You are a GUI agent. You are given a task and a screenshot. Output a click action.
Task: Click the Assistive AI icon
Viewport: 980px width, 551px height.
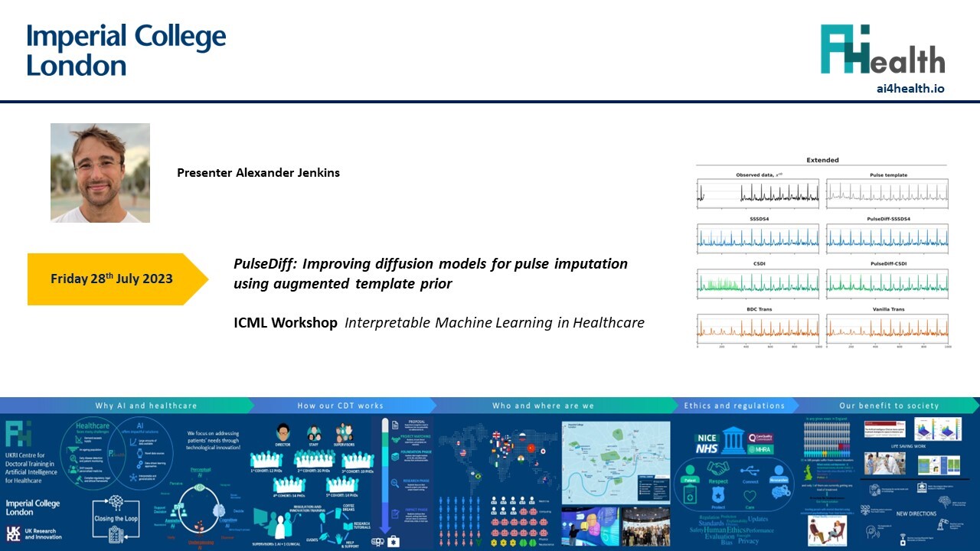pos(178,511)
